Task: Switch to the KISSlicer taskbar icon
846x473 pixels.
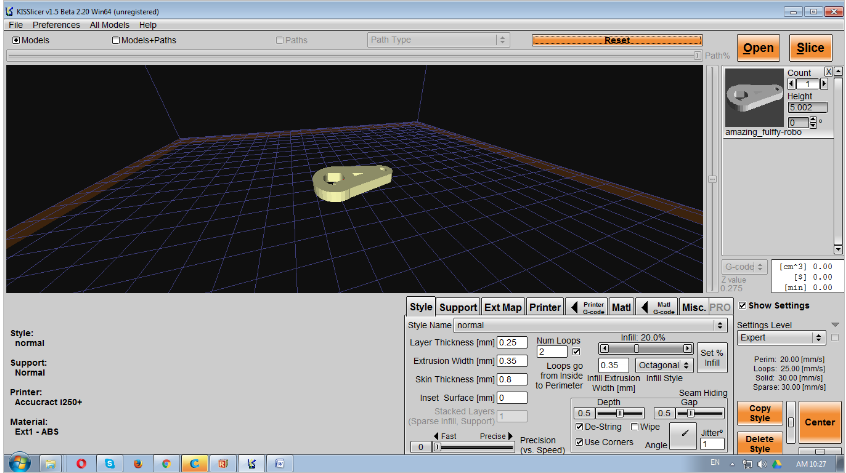Action: coord(251,463)
